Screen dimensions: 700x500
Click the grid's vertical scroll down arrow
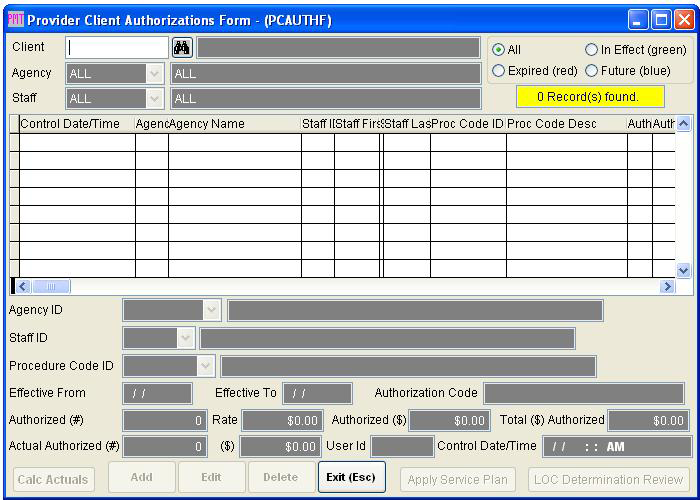684,270
